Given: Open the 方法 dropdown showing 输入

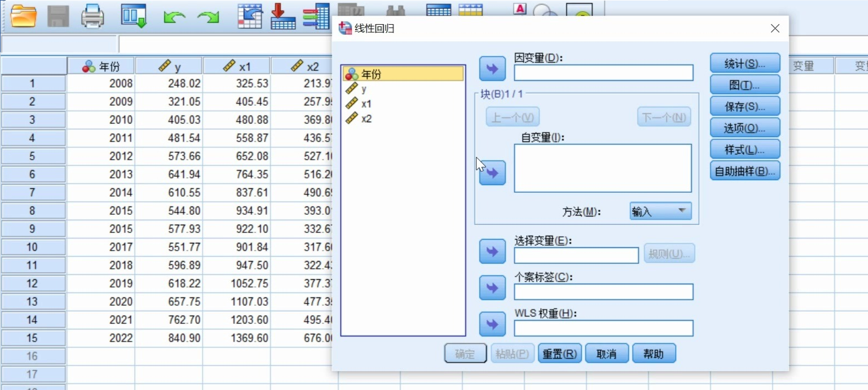Looking at the screenshot, I should [661, 212].
